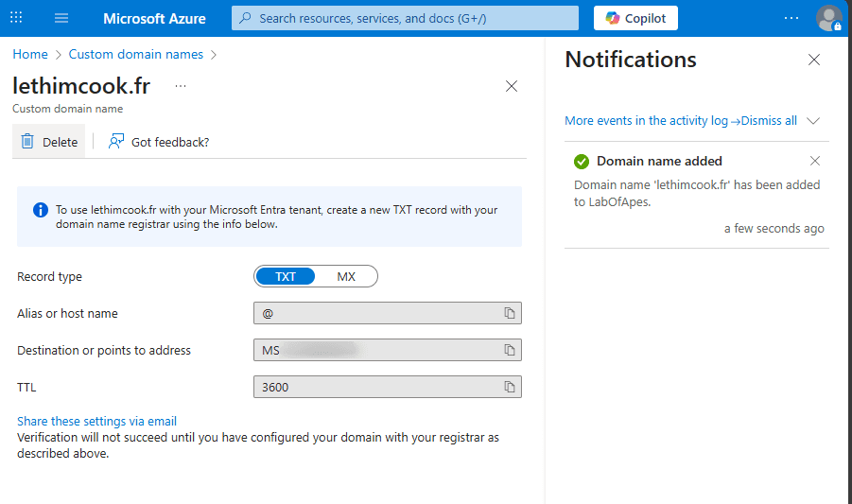Expand the notifications chevron

813,121
